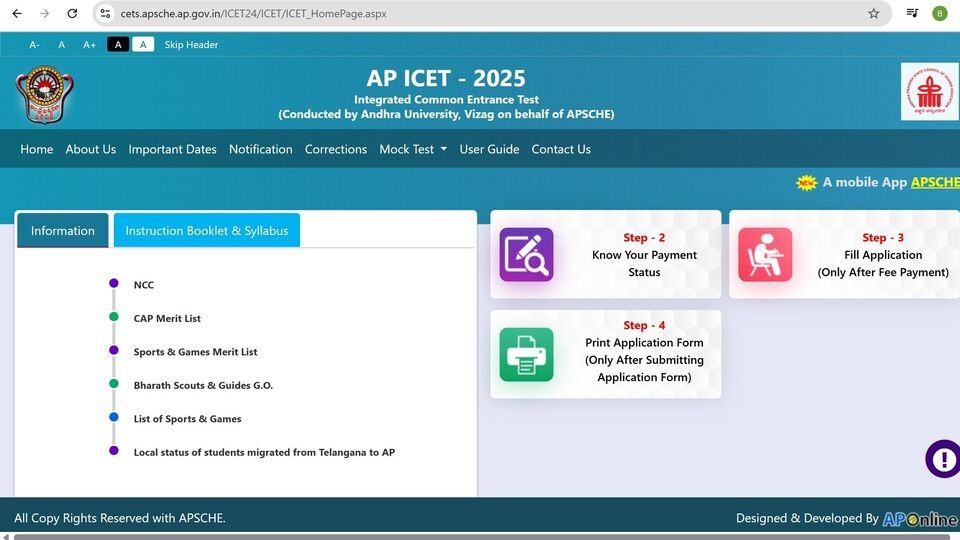Image resolution: width=960 pixels, height=540 pixels.
Task: Reload the page with the refresh icon
Action: click(72, 13)
